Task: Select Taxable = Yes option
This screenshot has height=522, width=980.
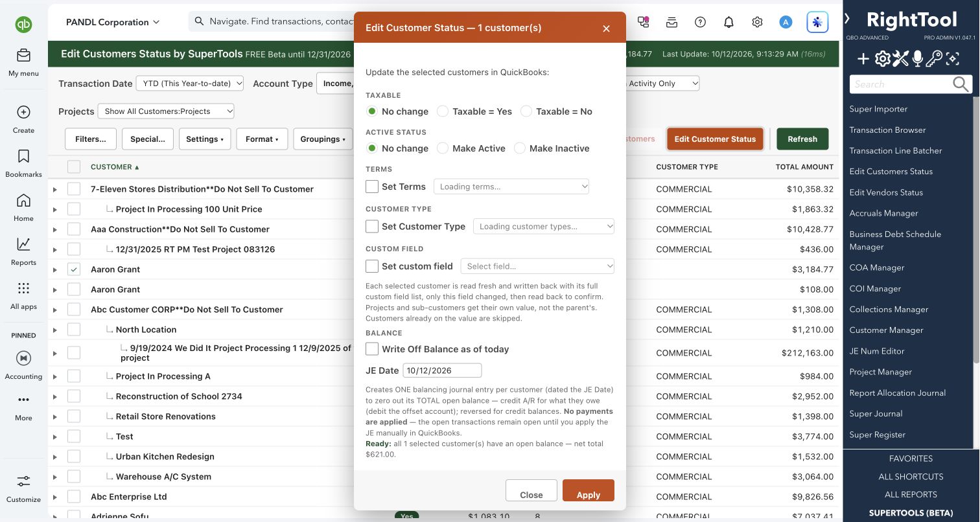Action: 443,111
